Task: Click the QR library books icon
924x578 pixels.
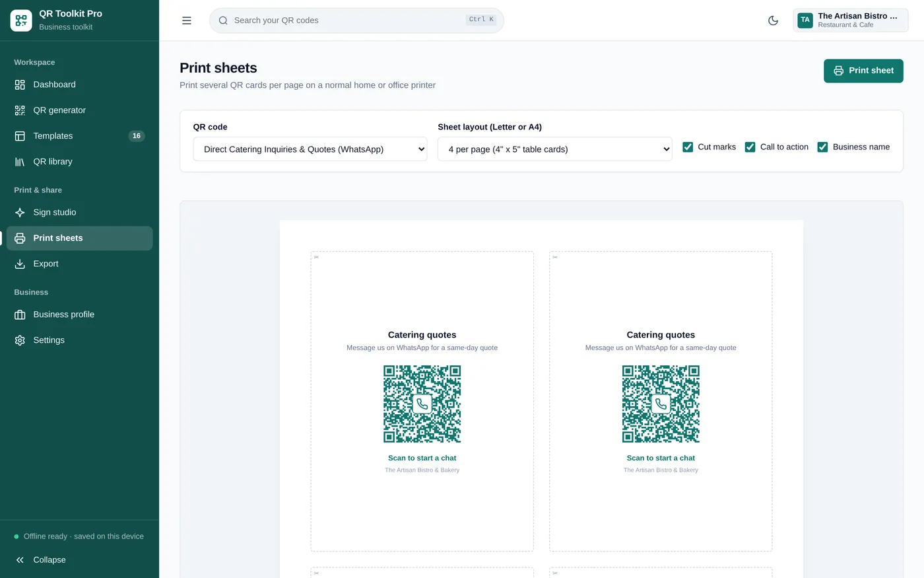Action: pos(20,162)
